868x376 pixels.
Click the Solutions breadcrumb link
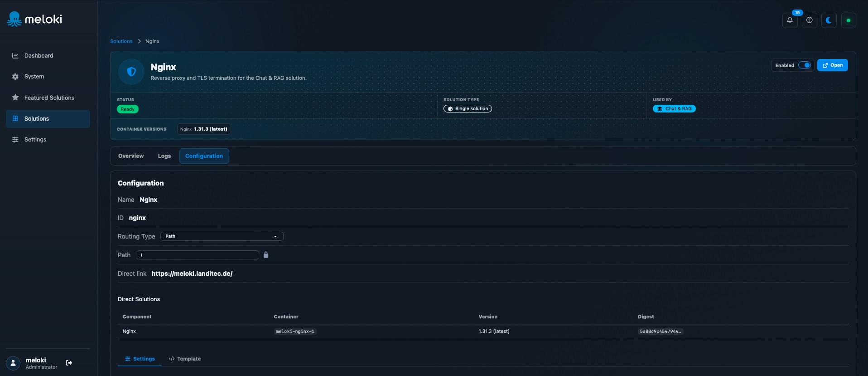click(x=121, y=41)
